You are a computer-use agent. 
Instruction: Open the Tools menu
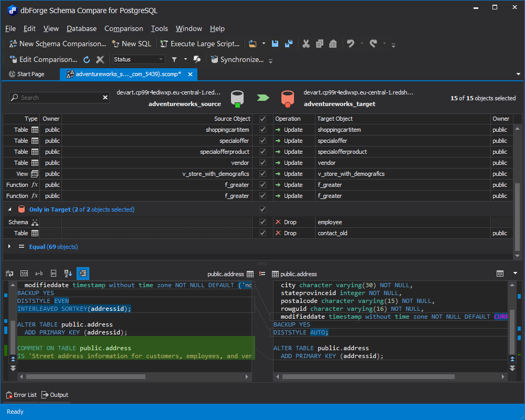(x=160, y=29)
